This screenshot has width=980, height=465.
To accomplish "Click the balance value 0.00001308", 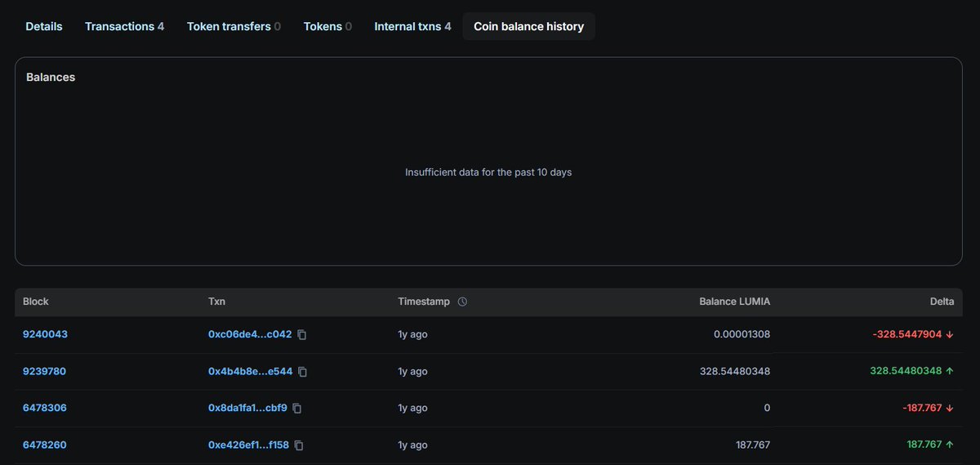I will click(x=741, y=334).
